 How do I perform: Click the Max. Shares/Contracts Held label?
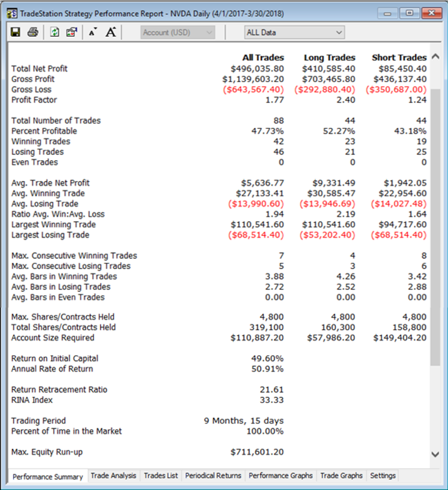(x=63, y=317)
